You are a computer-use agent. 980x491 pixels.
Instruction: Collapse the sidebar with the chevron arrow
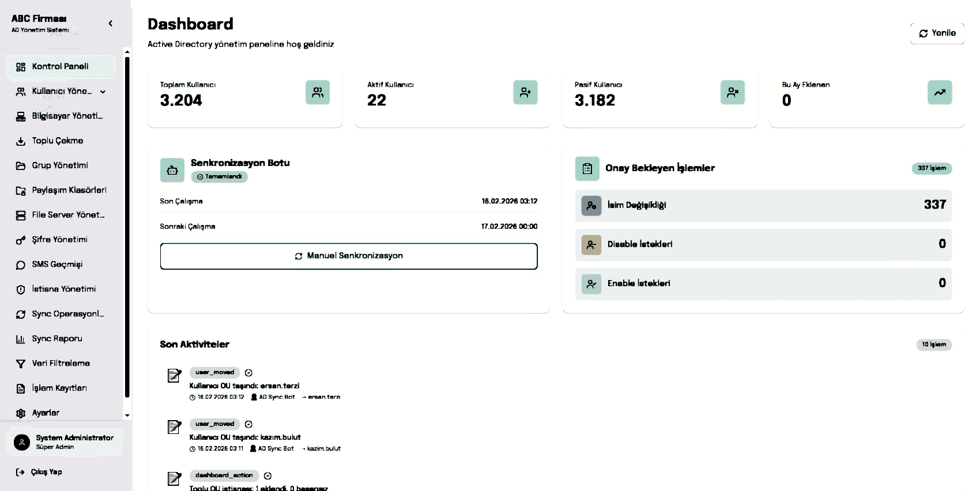[x=111, y=24]
